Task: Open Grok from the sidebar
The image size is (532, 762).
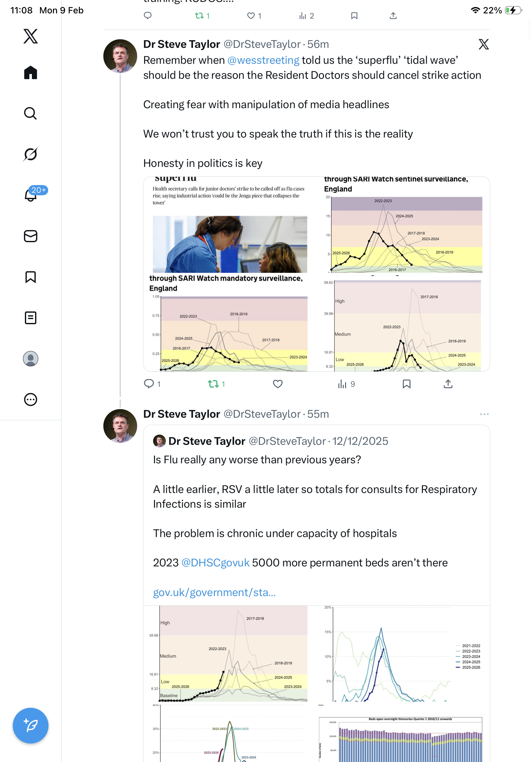Action: point(31,154)
